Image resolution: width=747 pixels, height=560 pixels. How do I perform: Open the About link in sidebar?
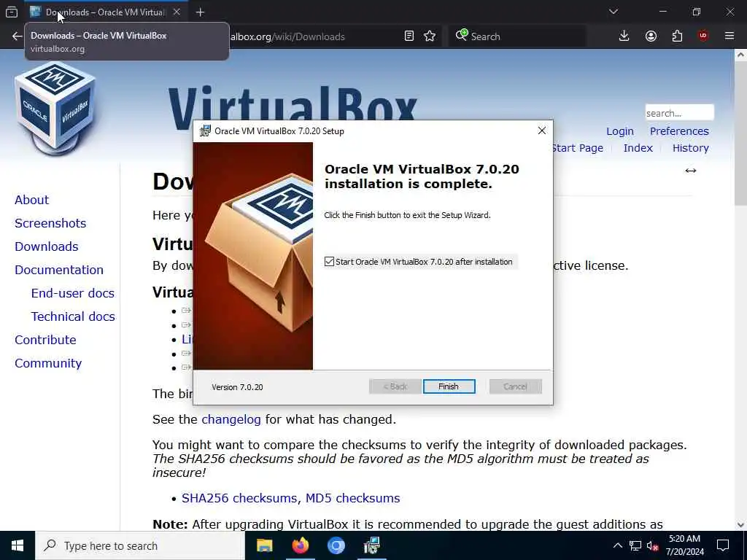click(31, 200)
